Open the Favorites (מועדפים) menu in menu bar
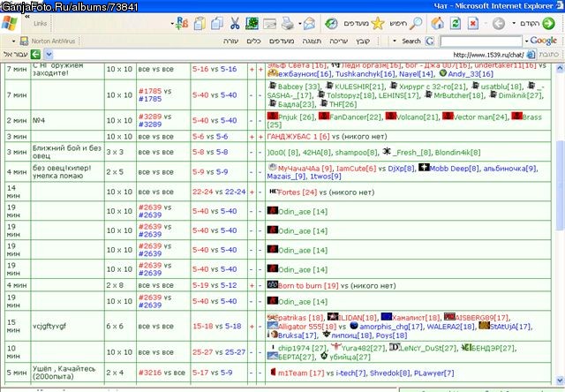 pos(282,41)
